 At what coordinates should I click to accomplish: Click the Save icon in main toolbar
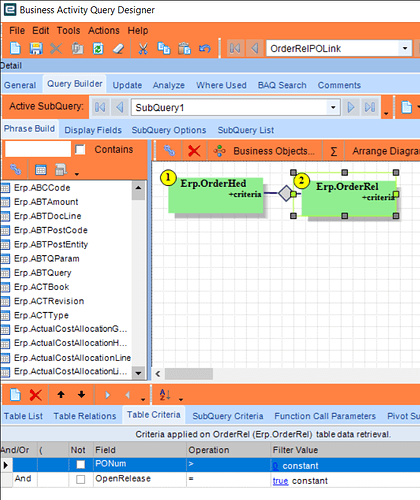click(x=36, y=48)
